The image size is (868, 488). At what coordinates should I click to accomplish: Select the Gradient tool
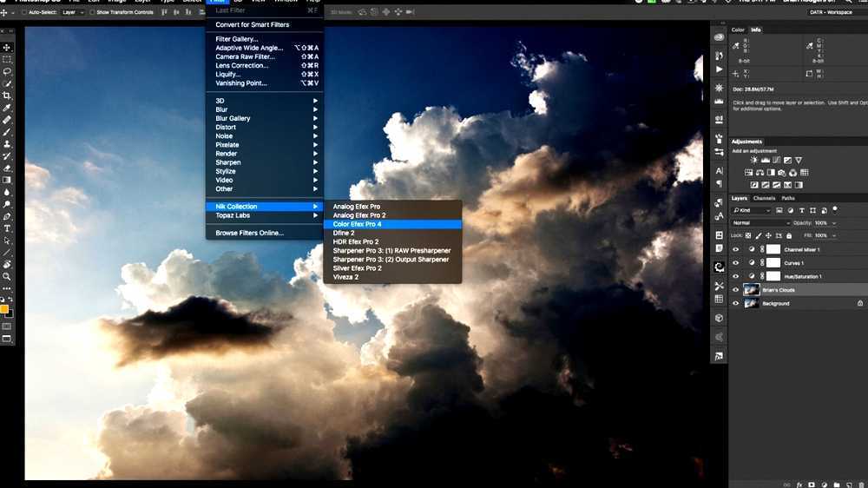pos(7,180)
